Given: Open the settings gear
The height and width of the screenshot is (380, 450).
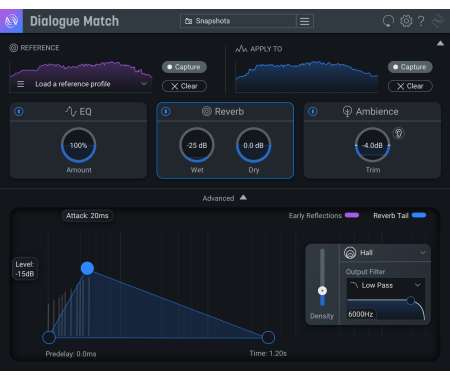Looking at the screenshot, I should [406, 21].
